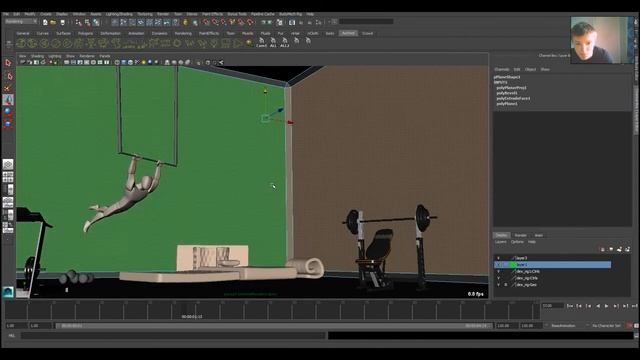
Task: Select the arrow Select tool in toolbox
Action: tap(8, 63)
